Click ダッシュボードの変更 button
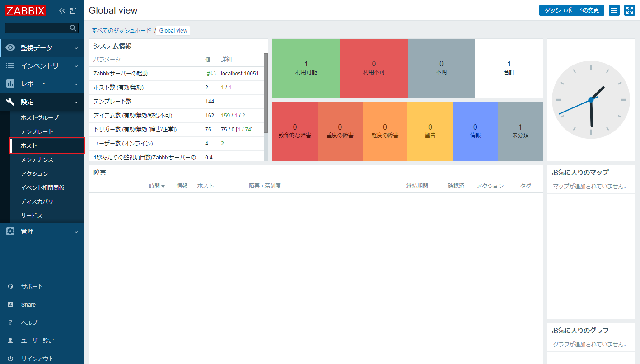 coord(571,10)
